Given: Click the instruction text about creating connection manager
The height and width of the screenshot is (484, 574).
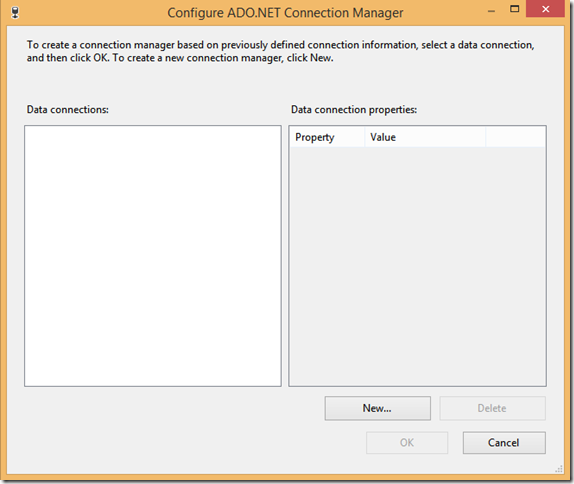Looking at the screenshot, I should tap(280, 51).
